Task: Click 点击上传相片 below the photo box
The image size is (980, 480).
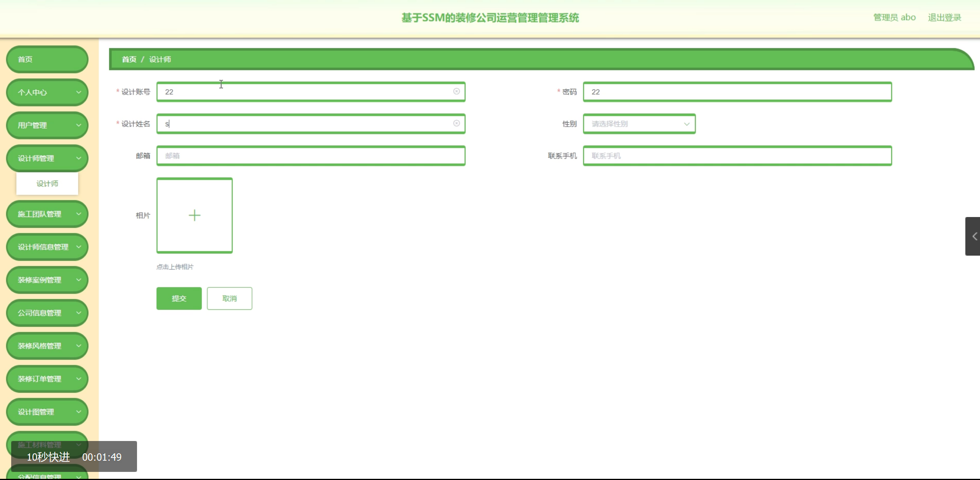Action: tap(175, 266)
